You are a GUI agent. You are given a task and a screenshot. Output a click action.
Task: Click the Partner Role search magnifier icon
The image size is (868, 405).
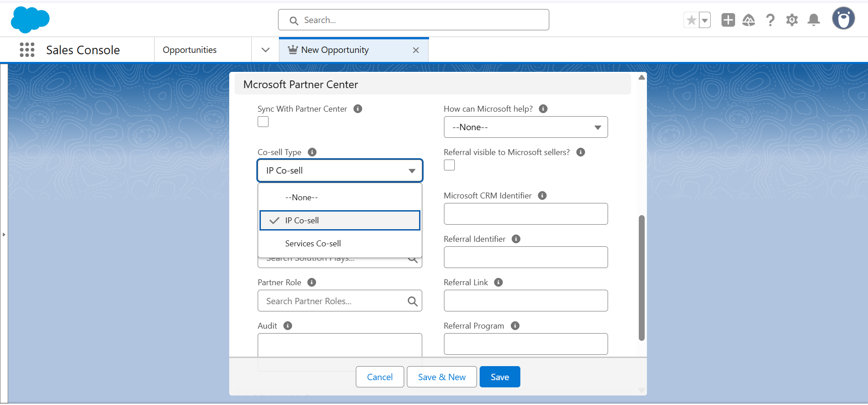[412, 301]
